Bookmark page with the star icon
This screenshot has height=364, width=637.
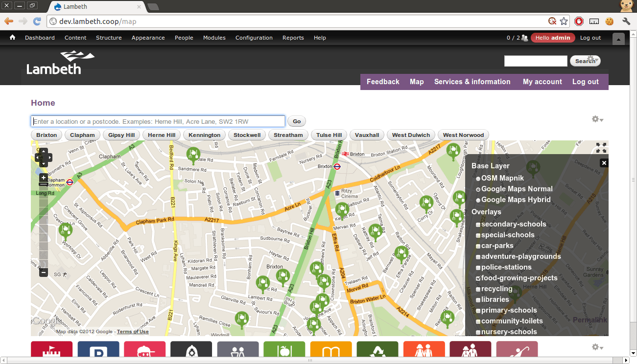pos(564,21)
